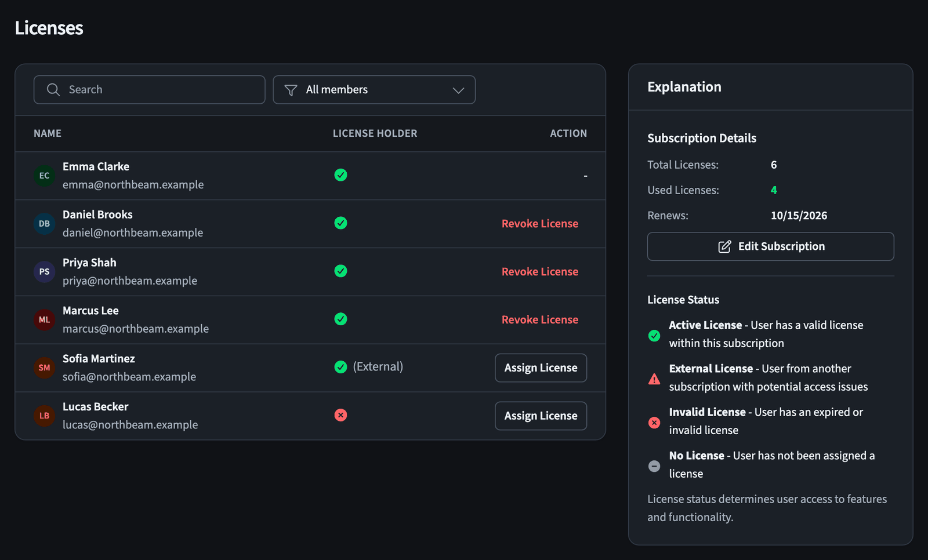Click the Edit Subscription button
The height and width of the screenshot is (560, 928).
tap(771, 247)
